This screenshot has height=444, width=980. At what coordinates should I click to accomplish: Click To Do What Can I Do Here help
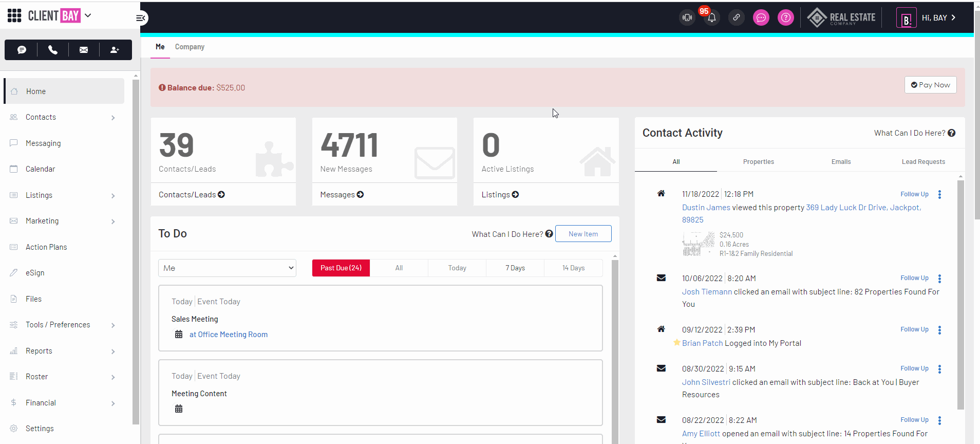click(x=512, y=234)
